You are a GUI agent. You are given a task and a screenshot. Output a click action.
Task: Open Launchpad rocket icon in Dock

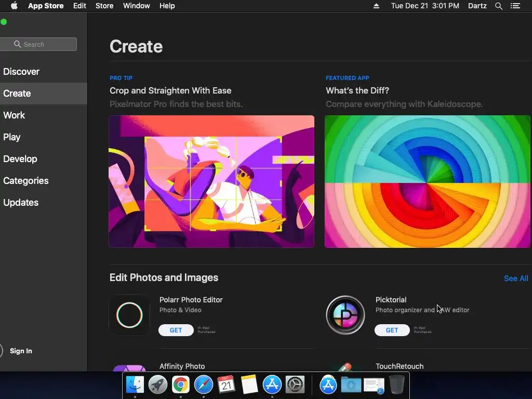[x=158, y=385]
